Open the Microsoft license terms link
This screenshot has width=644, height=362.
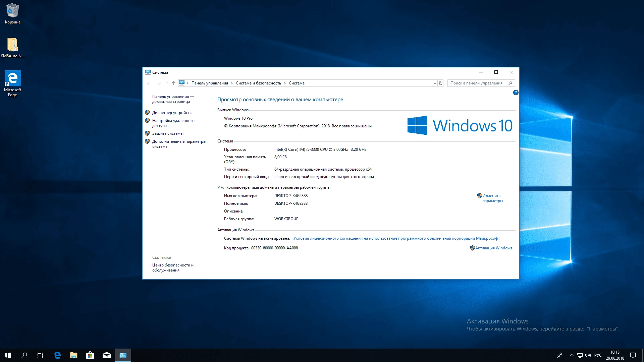(396, 238)
